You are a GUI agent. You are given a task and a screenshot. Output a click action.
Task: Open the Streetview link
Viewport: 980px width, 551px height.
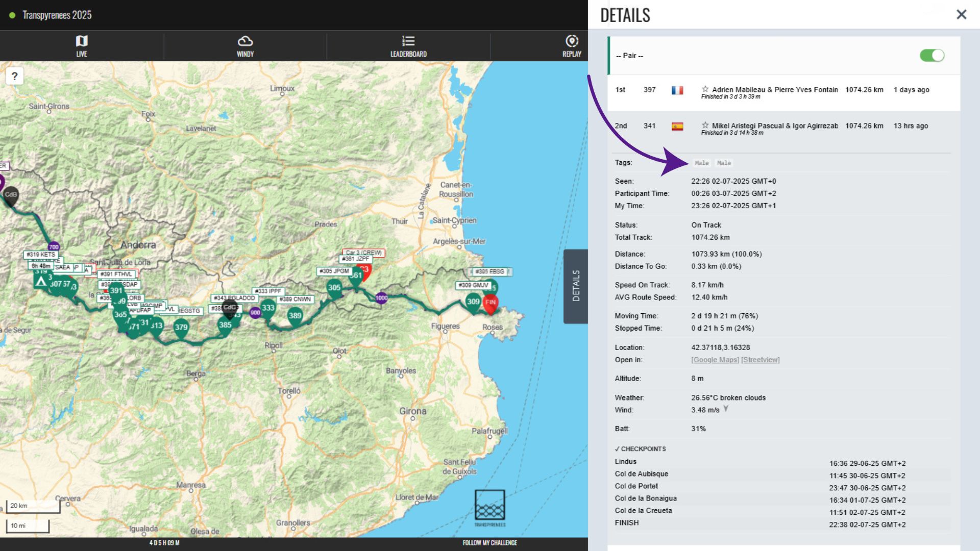point(761,360)
